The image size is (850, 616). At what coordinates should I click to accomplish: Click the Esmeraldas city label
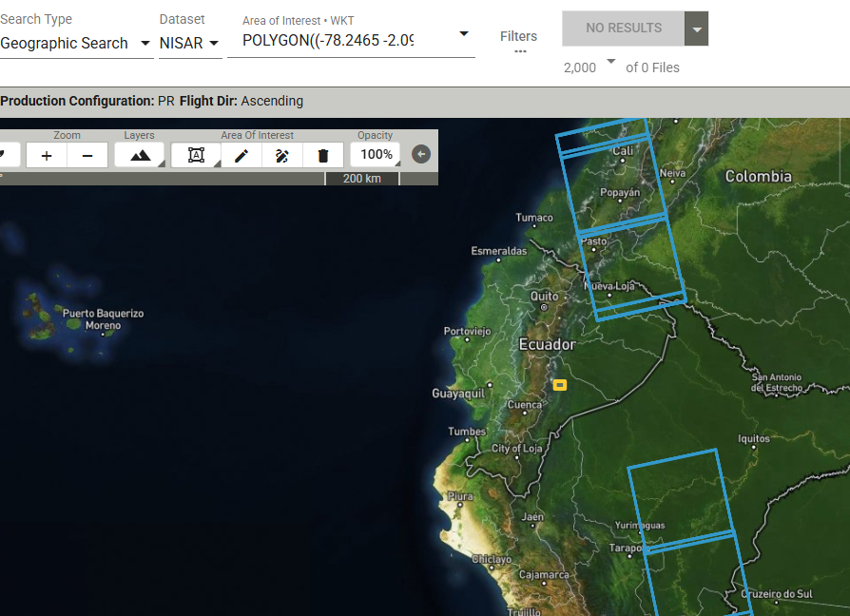(499, 251)
